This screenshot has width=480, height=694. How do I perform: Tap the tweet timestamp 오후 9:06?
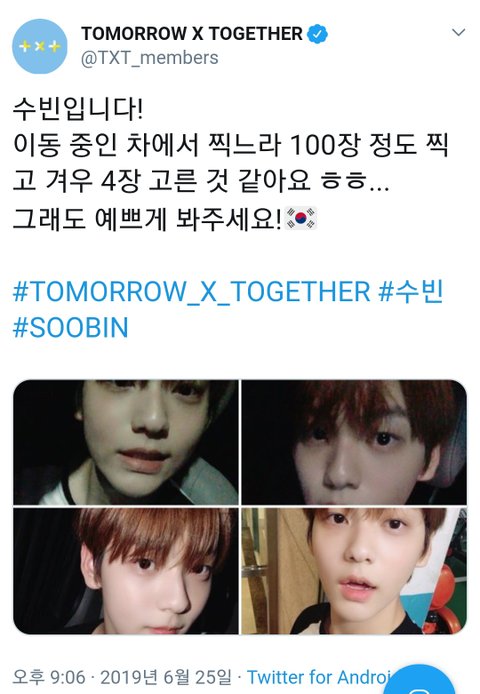[x=49, y=677]
